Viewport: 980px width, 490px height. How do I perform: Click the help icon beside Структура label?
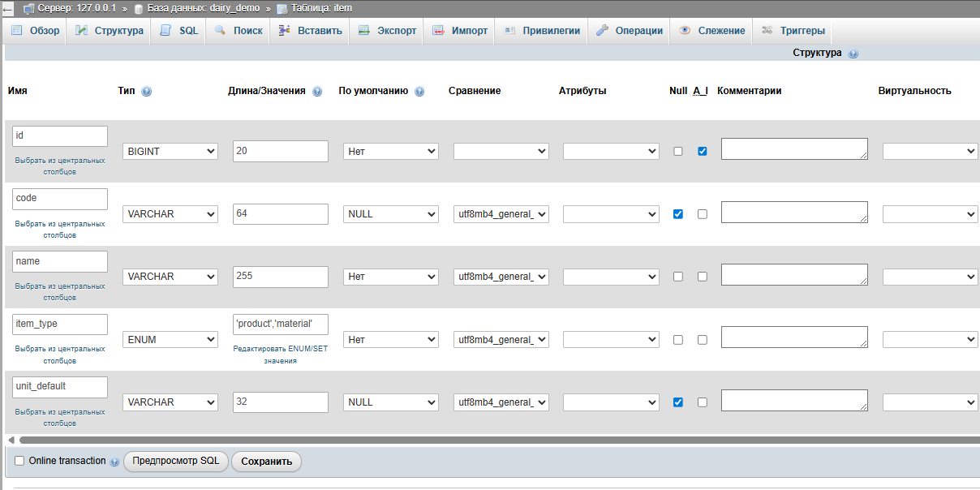853,54
